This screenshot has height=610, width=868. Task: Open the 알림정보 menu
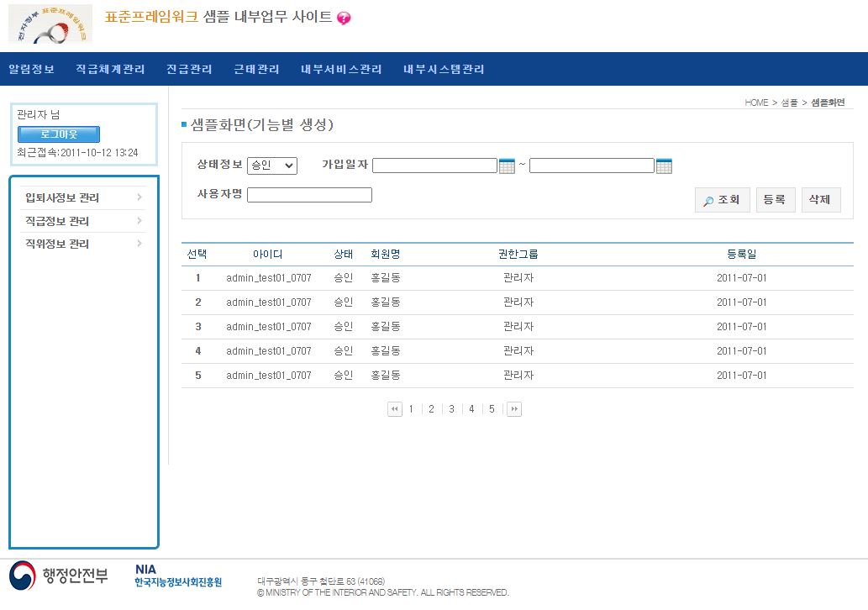pyautogui.click(x=32, y=69)
